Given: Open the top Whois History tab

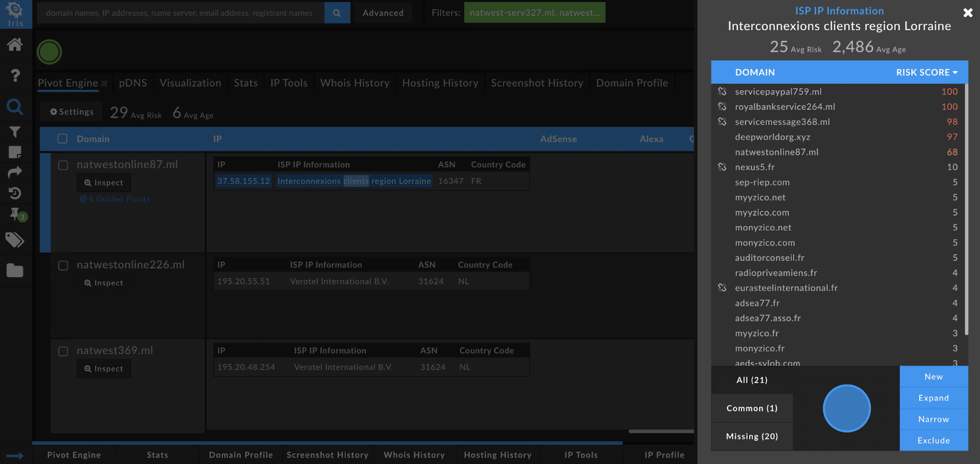Looking at the screenshot, I should 354,83.
